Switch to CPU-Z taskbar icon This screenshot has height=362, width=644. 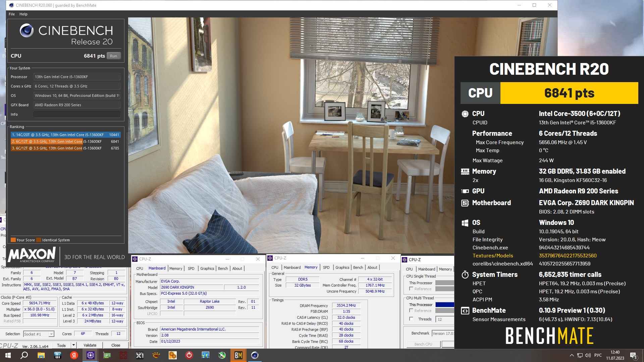pyautogui.click(x=91, y=355)
